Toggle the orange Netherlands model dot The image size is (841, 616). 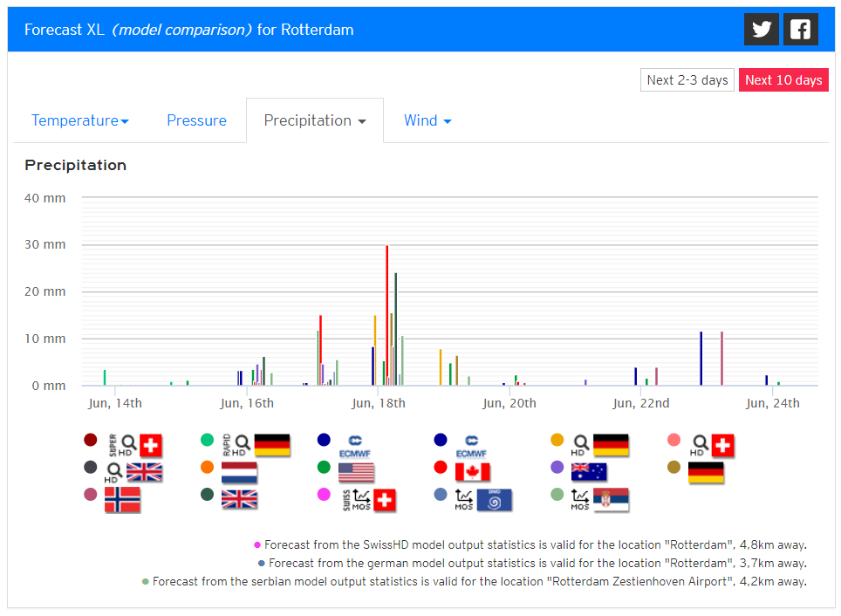tap(207, 467)
